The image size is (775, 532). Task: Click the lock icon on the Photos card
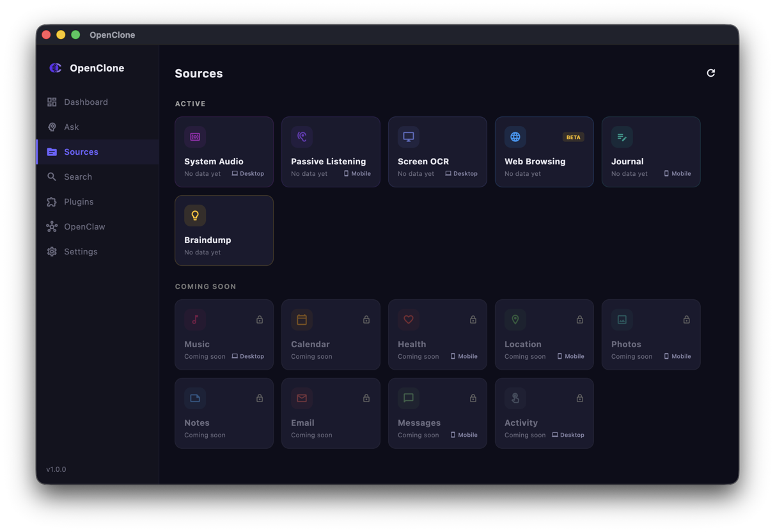pos(686,319)
